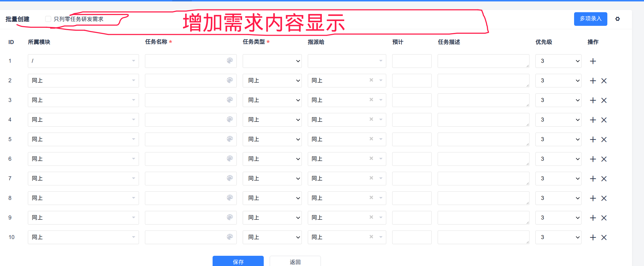Focus the 预计 field in row 1
644x266 pixels.
[412, 61]
